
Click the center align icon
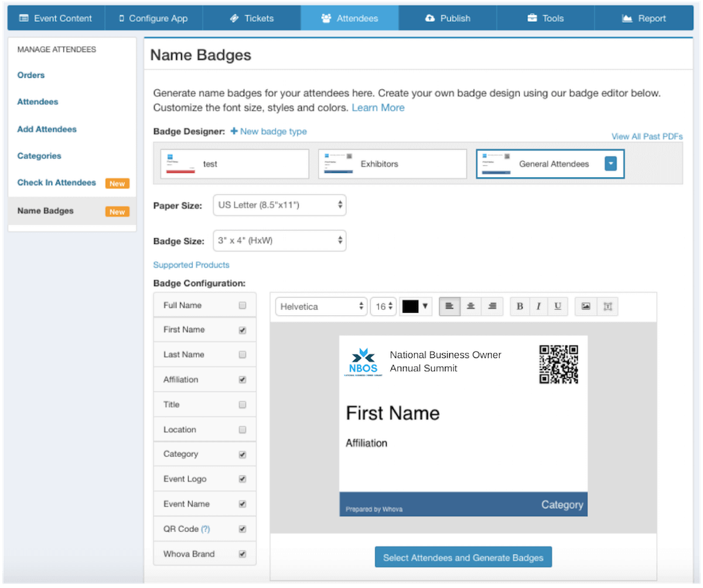470,306
